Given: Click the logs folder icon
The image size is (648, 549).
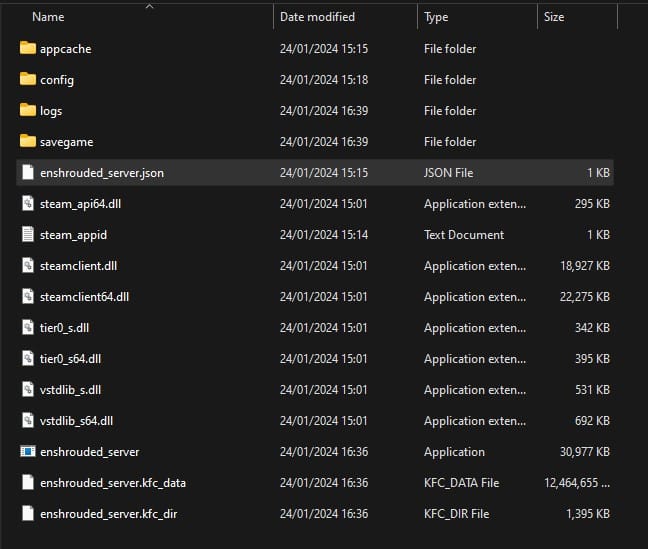Looking at the screenshot, I should click(28, 110).
